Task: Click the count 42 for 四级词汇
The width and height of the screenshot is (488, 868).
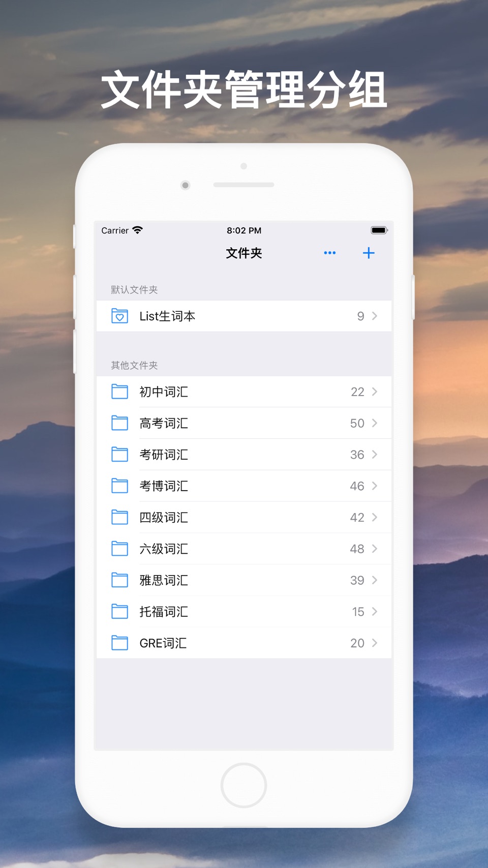Action: tap(357, 518)
